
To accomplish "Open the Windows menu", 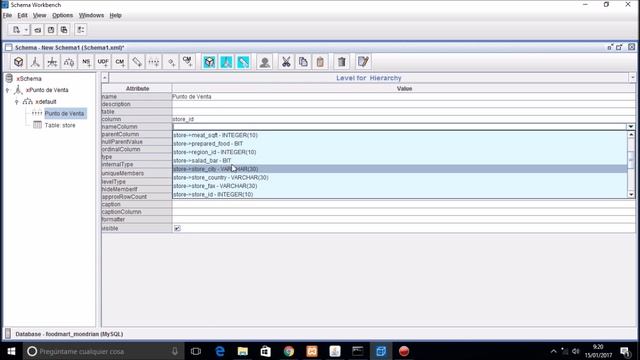I will point(91,16).
